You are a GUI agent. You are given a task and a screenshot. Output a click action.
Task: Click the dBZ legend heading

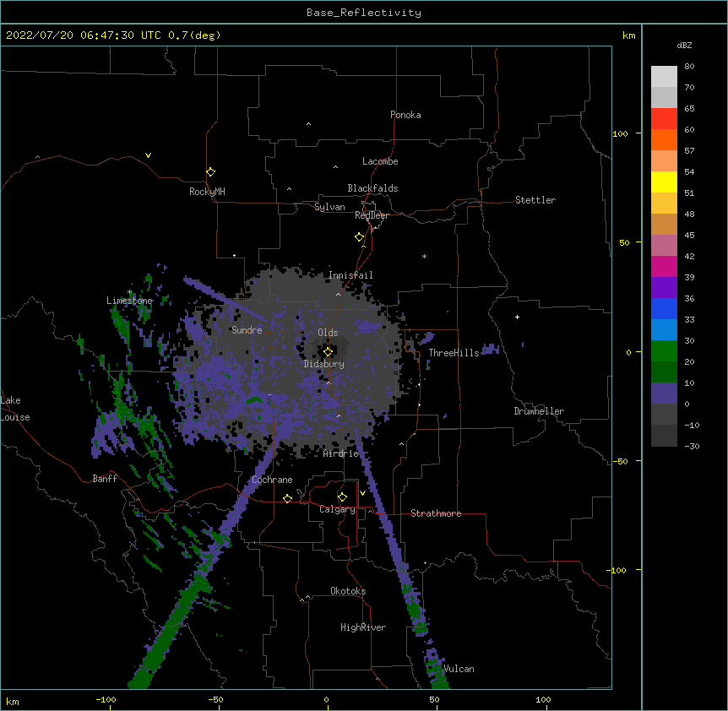point(684,46)
